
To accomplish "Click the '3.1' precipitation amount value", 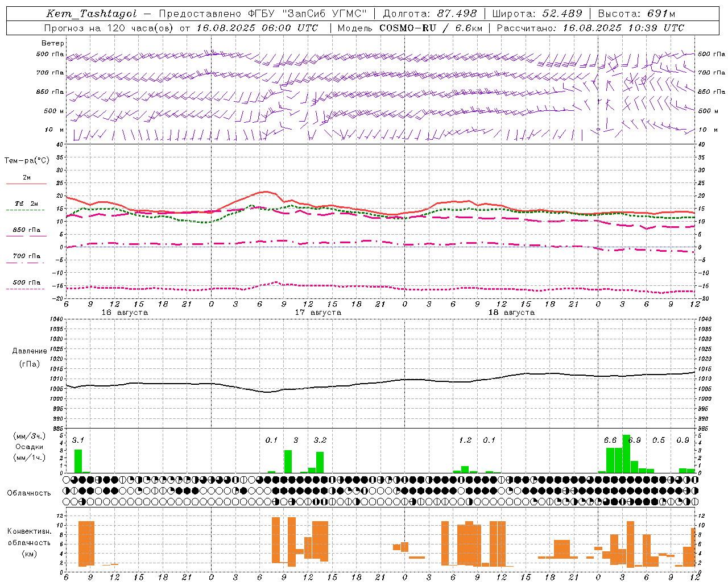I will [x=78, y=440].
